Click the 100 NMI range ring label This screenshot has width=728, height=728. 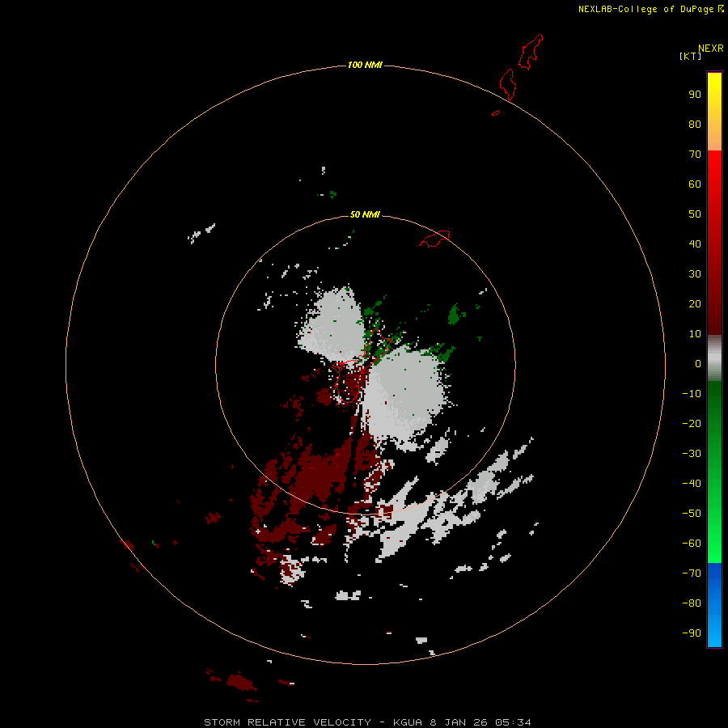pyautogui.click(x=365, y=65)
